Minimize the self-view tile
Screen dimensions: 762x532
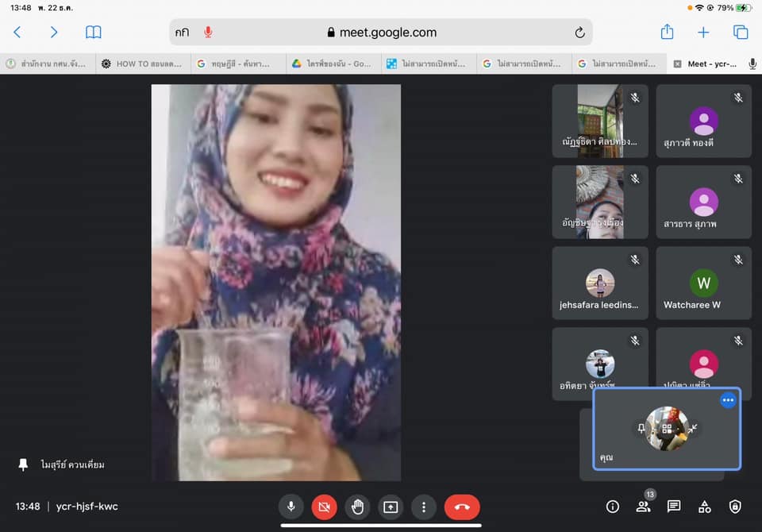[x=693, y=429]
